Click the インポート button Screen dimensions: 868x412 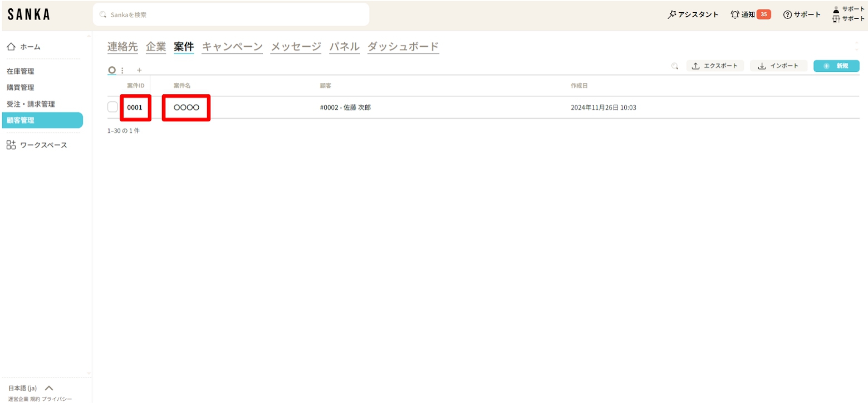click(x=779, y=66)
